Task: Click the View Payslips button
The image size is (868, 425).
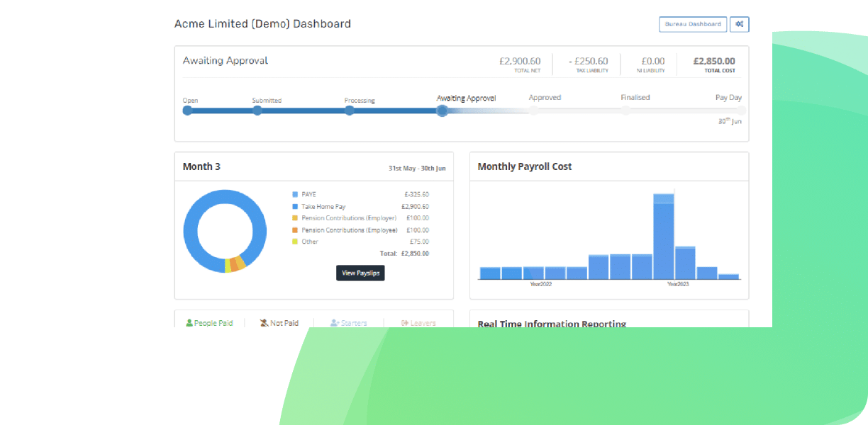Action: (x=360, y=273)
